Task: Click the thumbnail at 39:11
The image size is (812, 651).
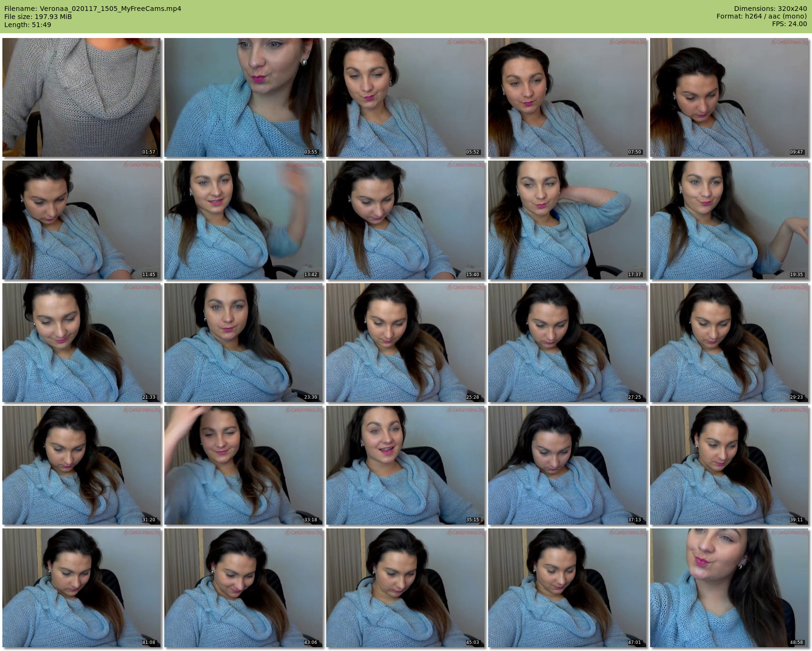Action: pyautogui.click(x=729, y=465)
